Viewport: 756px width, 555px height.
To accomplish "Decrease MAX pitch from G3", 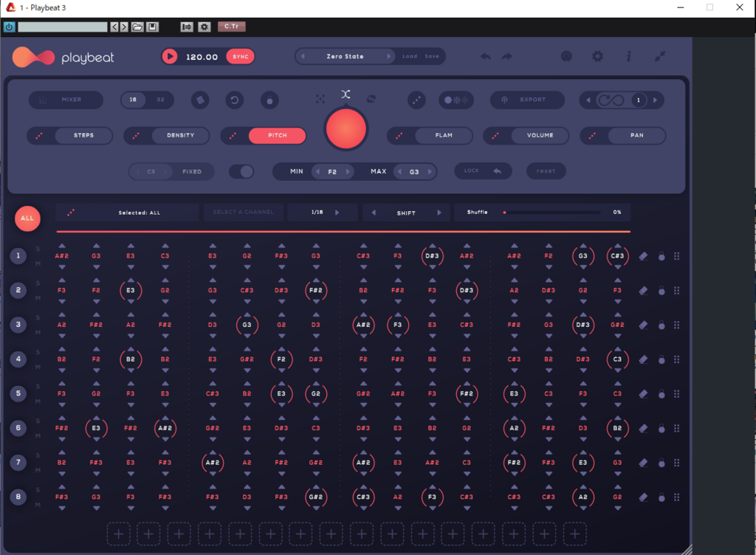I will point(399,171).
